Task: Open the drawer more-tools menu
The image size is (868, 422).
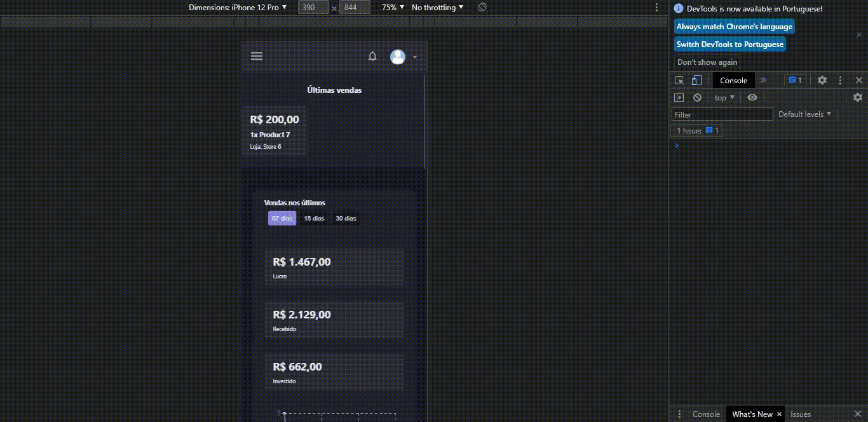Action: coord(679,414)
